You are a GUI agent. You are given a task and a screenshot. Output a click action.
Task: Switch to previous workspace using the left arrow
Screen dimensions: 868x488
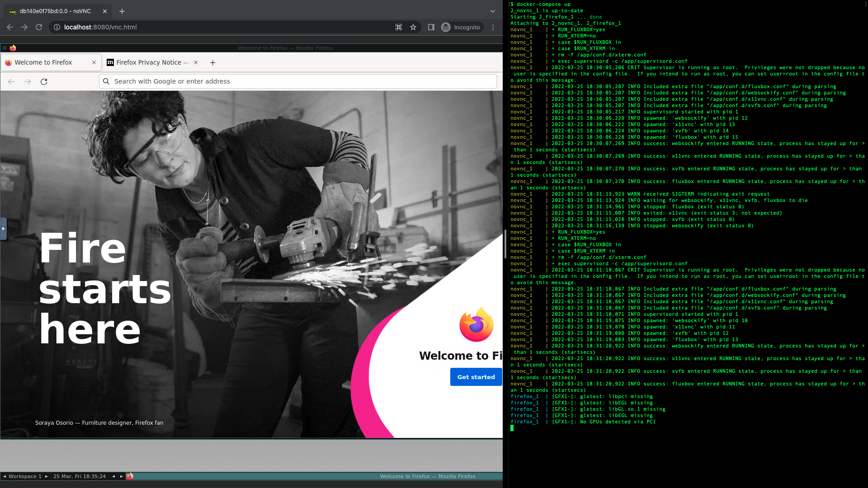5,476
